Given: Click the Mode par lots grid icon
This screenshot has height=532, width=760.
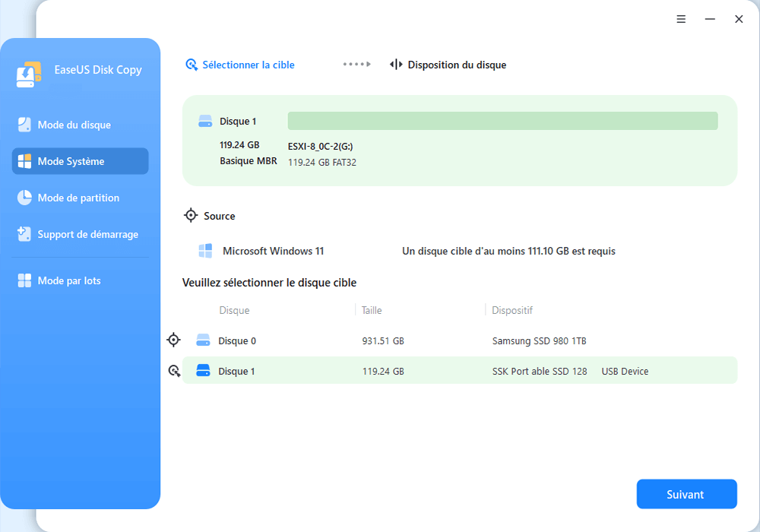Looking at the screenshot, I should point(24,280).
